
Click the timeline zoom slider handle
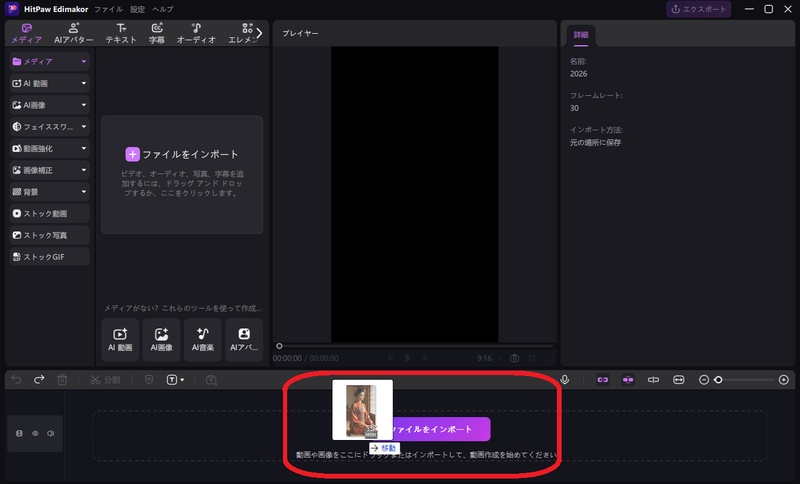[718, 379]
